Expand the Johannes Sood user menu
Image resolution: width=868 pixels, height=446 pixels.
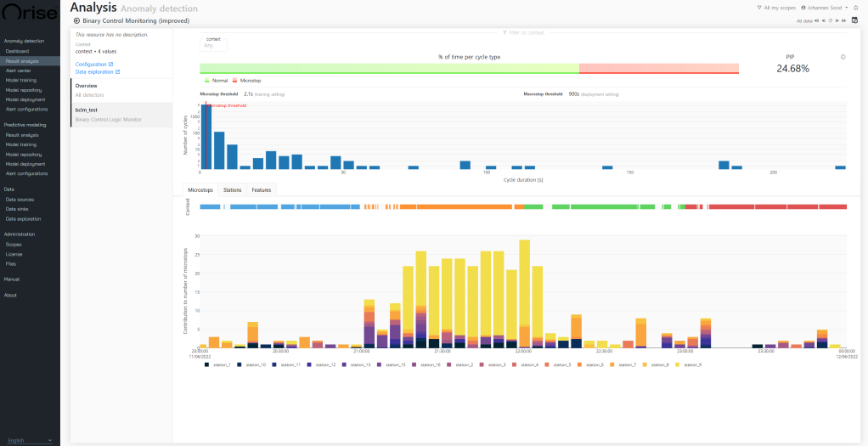pos(824,8)
